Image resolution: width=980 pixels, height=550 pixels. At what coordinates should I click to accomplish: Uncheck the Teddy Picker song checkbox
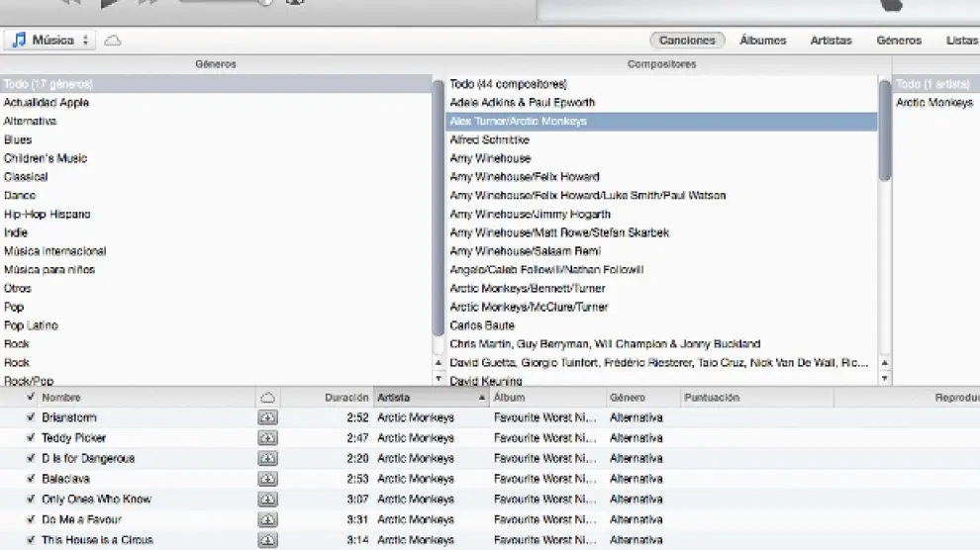point(31,438)
